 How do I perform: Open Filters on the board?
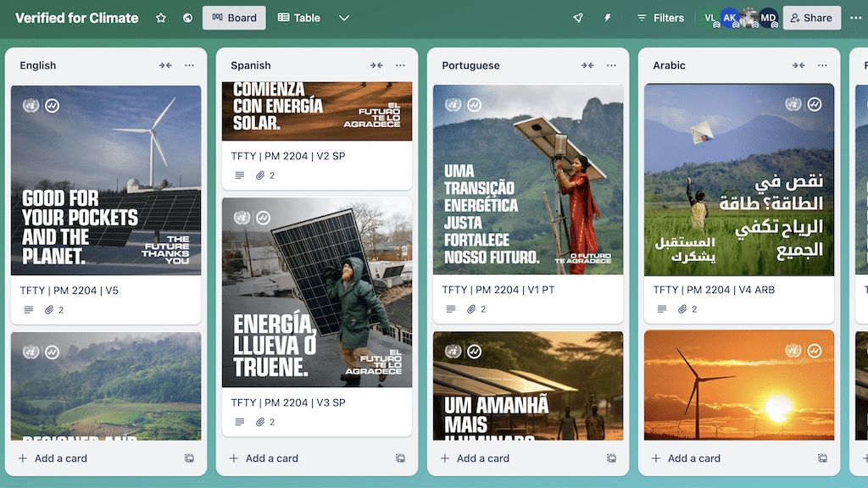click(660, 18)
